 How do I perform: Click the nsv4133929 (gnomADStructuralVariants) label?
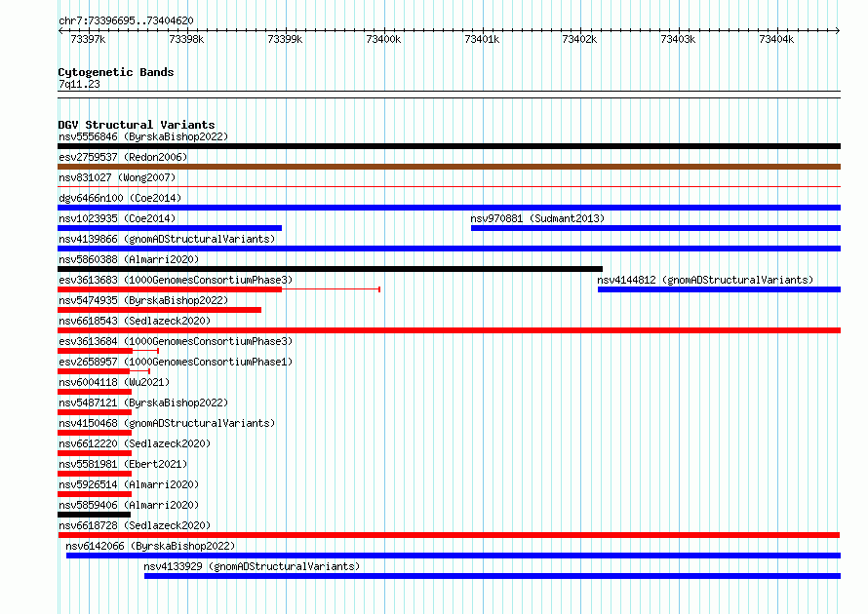(x=252, y=566)
